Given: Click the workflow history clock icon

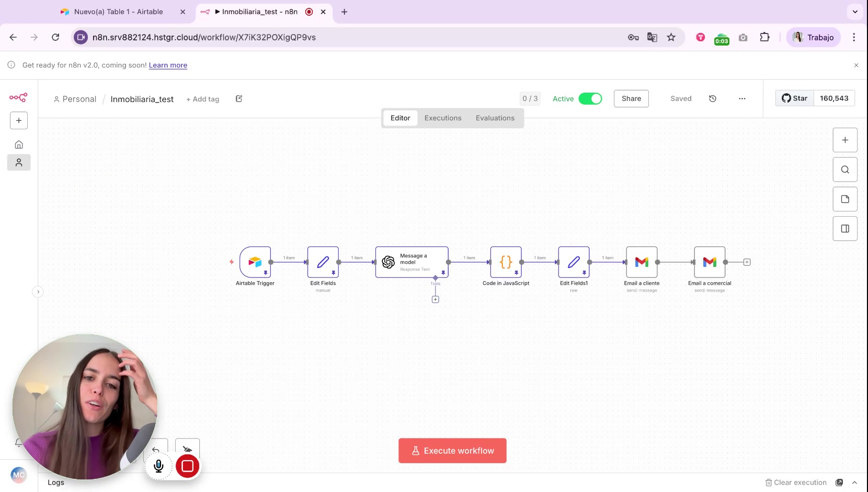Looking at the screenshot, I should click(x=712, y=98).
